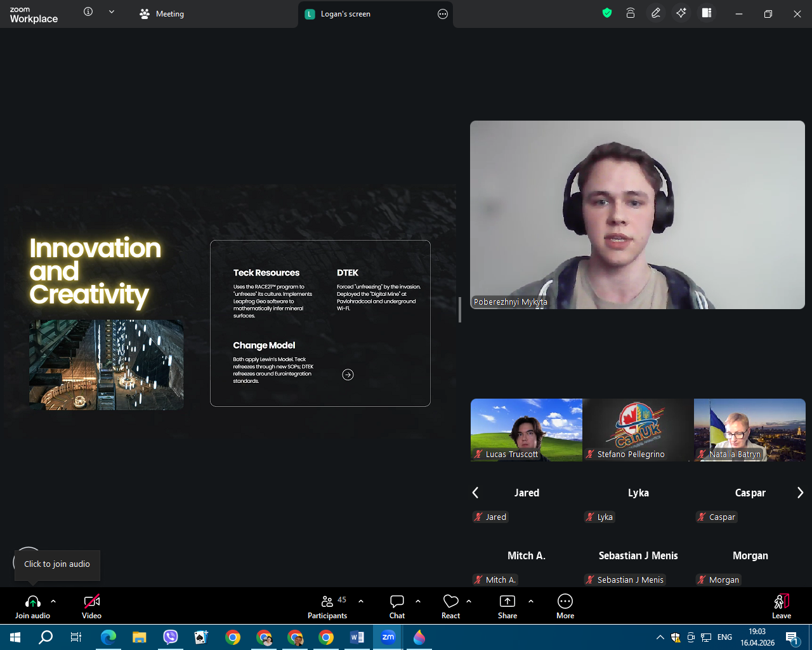Click the divider handle beside shared screen

click(460, 310)
